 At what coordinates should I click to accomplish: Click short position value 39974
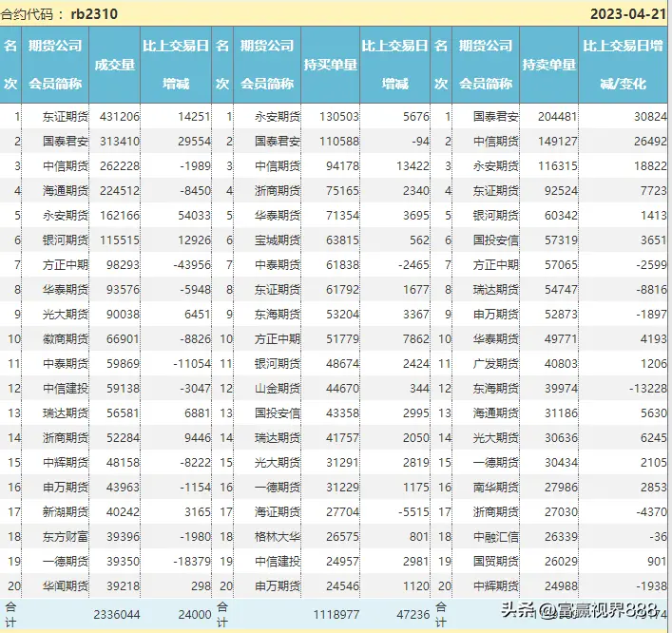pos(561,389)
